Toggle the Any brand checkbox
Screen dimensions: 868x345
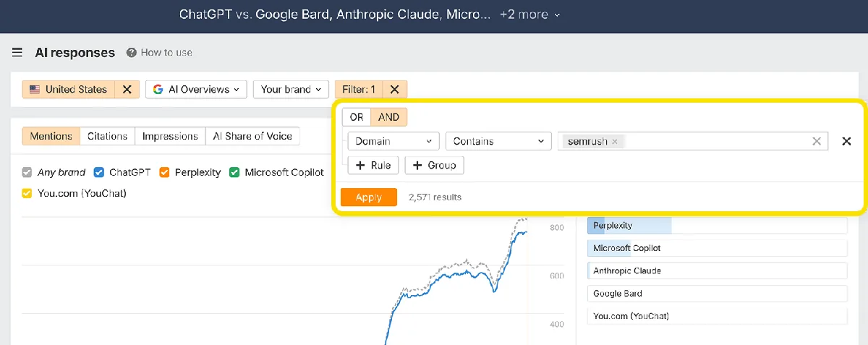27,172
